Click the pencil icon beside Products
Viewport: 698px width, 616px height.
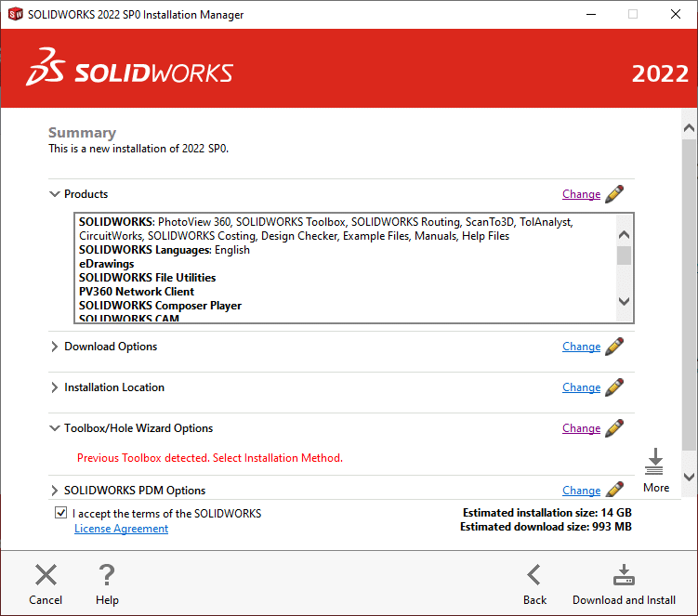pyautogui.click(x=614, y=194)
